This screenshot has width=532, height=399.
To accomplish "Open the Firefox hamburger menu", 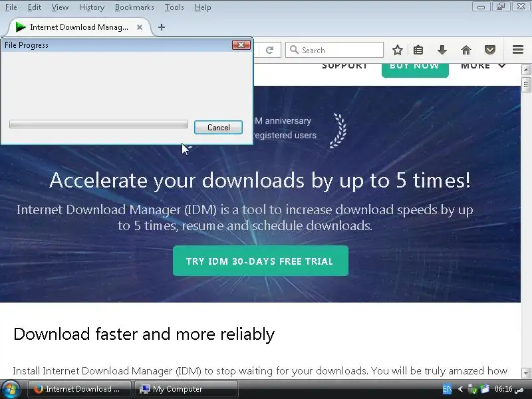I will (518, 50).
